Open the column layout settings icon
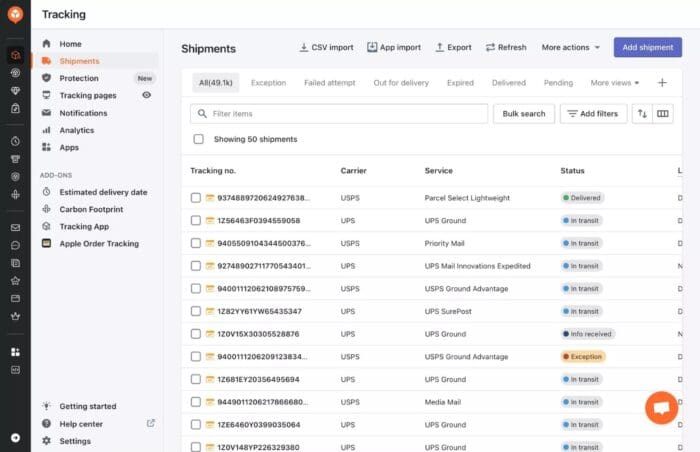Screen dimensions: 700x452 point(662,114)
